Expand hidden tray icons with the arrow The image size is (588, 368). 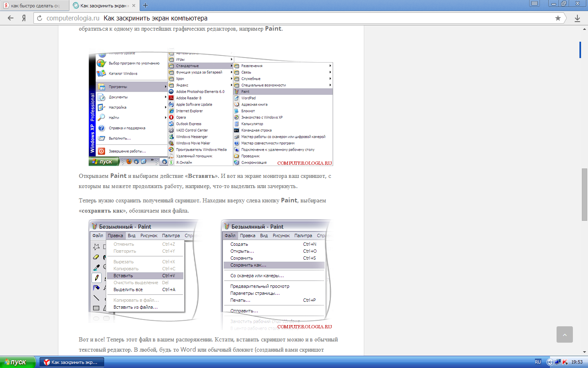pos(550,362)
